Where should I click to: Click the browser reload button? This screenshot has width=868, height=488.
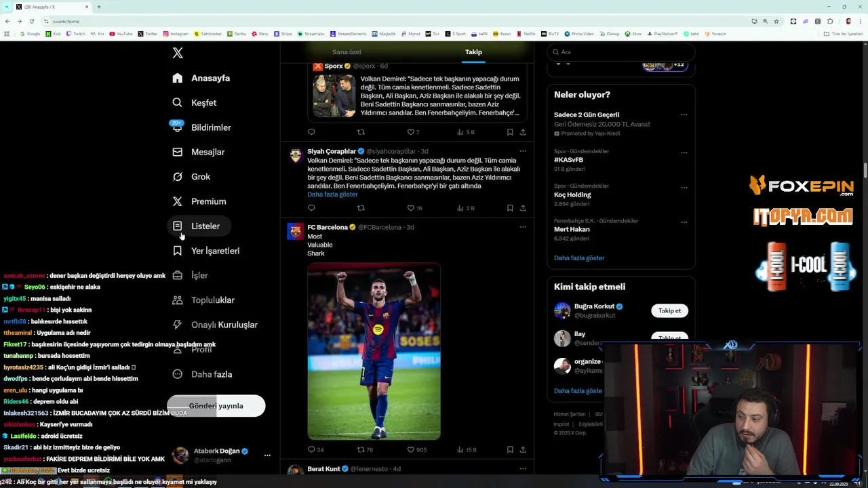[x=31, y=21]
